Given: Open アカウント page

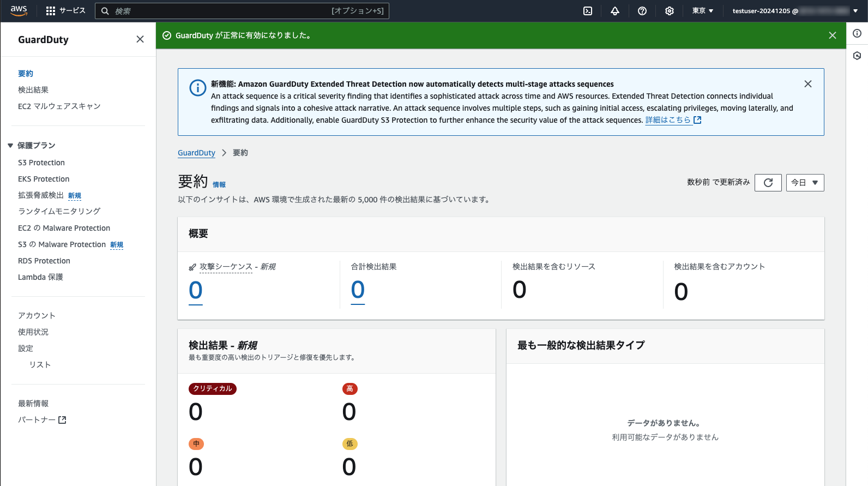Looking at the screenshot, I should pos(37,316).
